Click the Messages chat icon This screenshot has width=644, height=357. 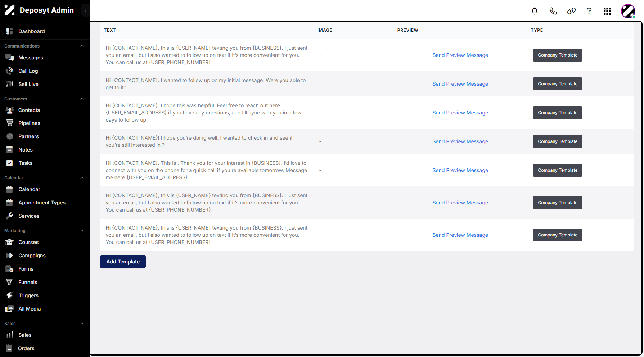(10, 58)
